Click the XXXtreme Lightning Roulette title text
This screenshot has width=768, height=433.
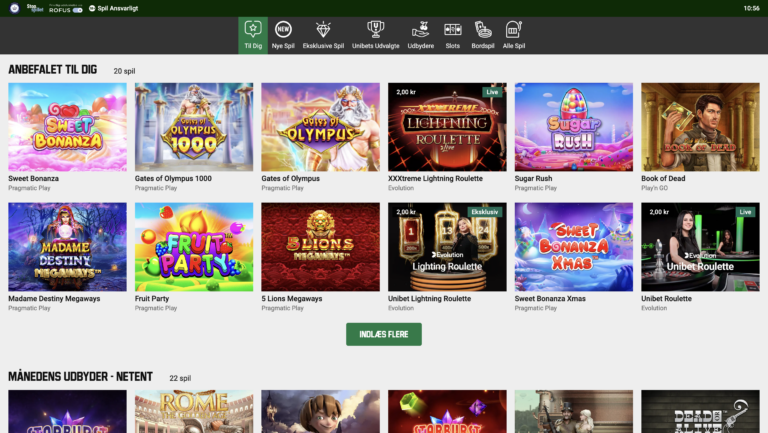(435, 178)
